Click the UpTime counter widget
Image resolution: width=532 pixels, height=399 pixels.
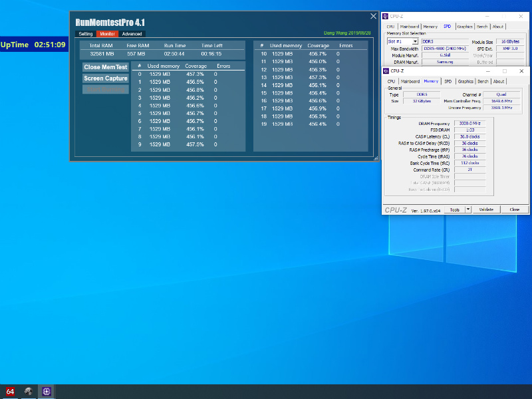coord(33,45)
